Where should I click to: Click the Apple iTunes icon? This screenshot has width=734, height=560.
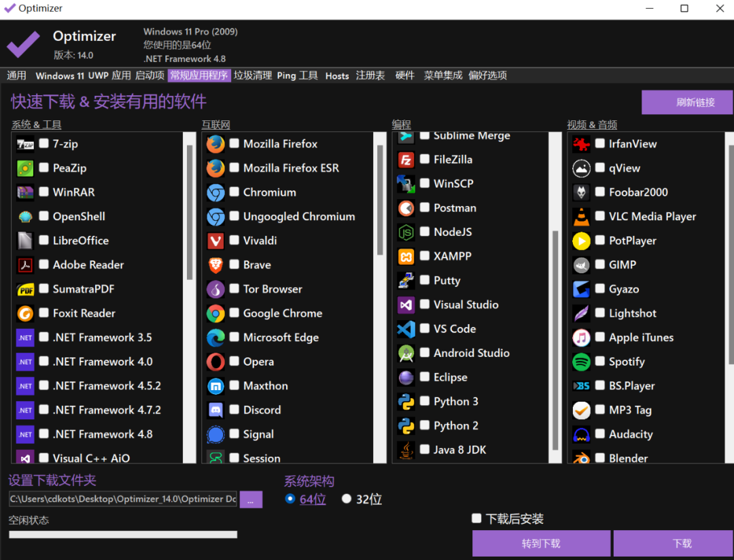click(x=581, y=338)
